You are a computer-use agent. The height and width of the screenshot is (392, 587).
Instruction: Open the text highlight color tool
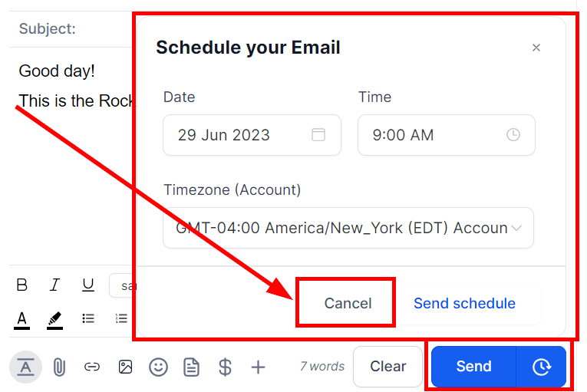[54, 319]
